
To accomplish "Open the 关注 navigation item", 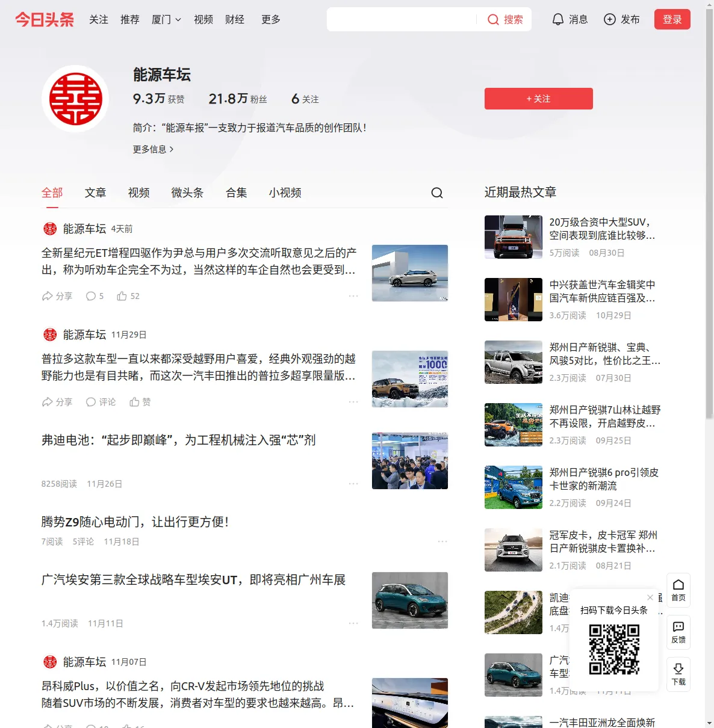I will coord(99,19).
